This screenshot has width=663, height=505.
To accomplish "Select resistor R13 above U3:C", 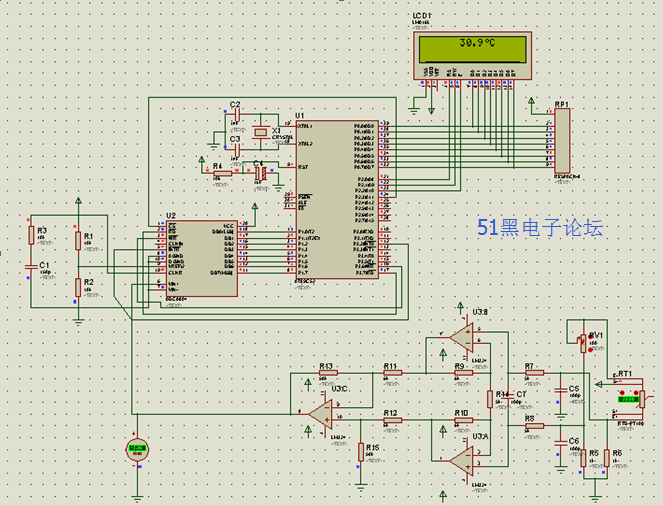I will pos(326,373).
